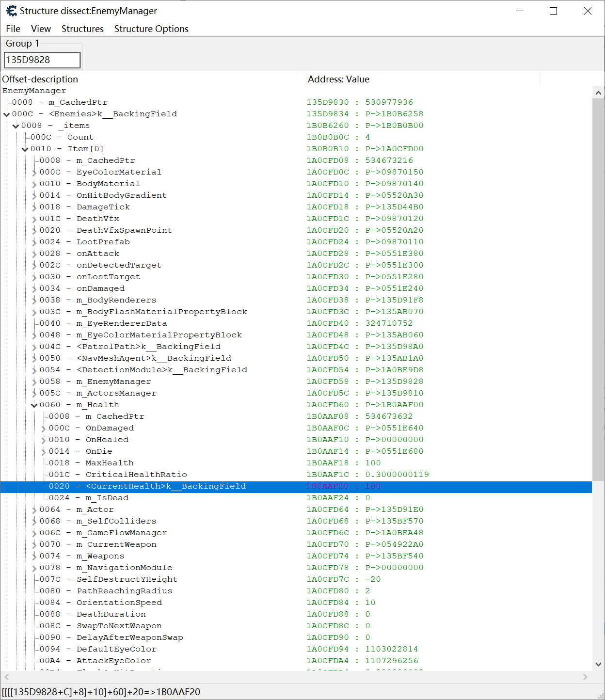
Task: Expand the DeathVfx node
Action: pyautogui.click(x=34, y=219)
